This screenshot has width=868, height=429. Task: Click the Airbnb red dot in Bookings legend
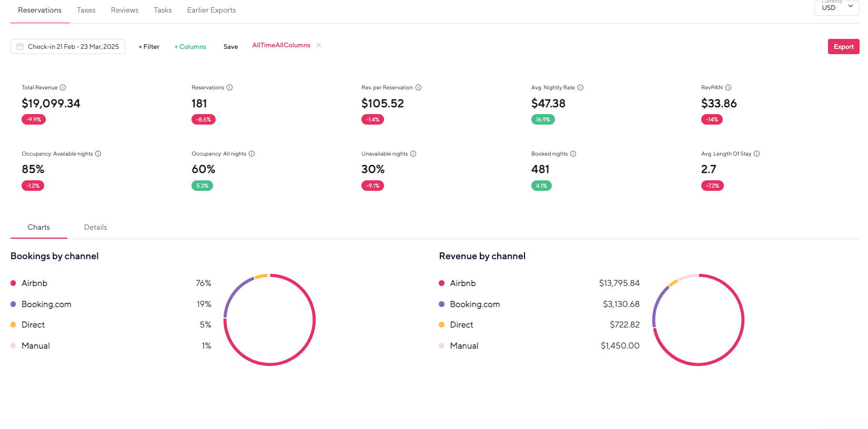click(13, 283)
